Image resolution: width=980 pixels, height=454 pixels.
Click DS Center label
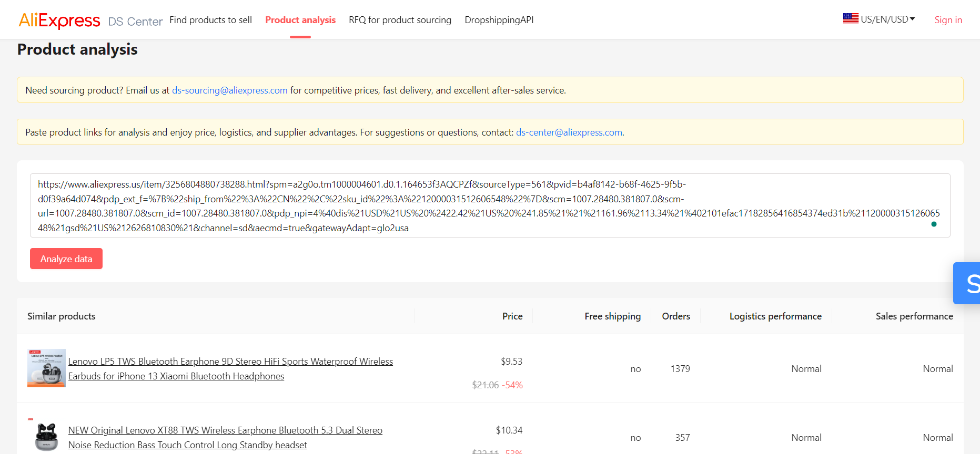[x=135, y=22]
